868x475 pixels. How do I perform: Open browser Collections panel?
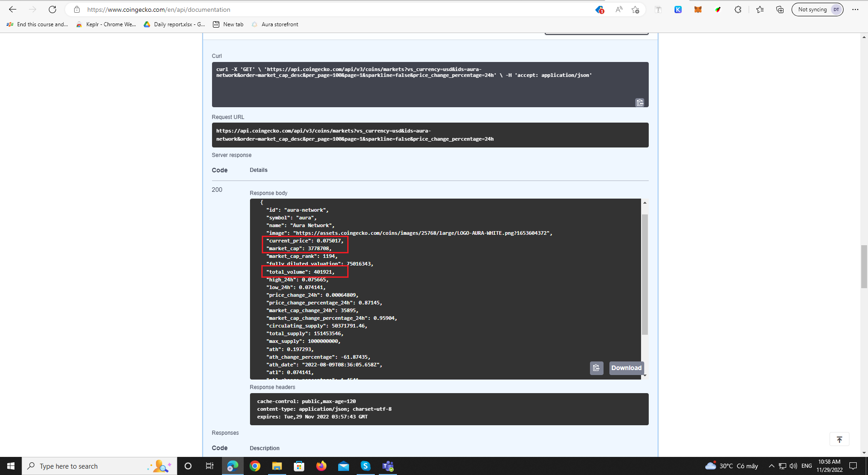pos(779,9)
